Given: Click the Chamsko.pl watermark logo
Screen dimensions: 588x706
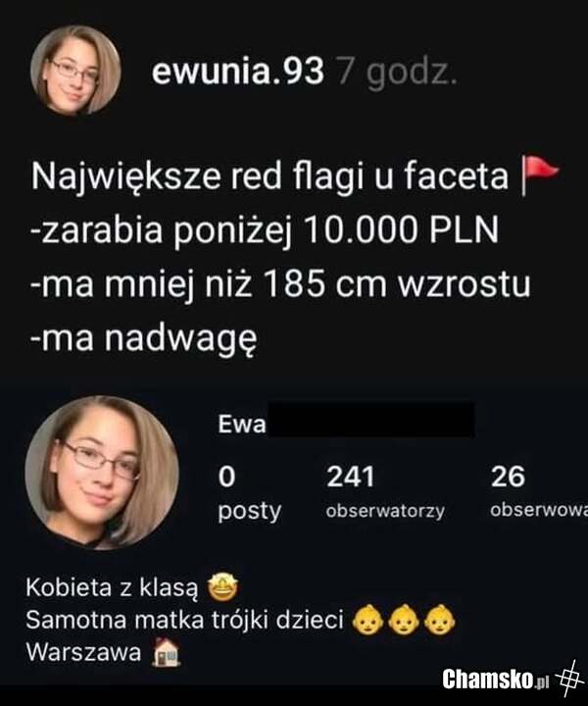Looking at the screenshot, I should (495, 679).
